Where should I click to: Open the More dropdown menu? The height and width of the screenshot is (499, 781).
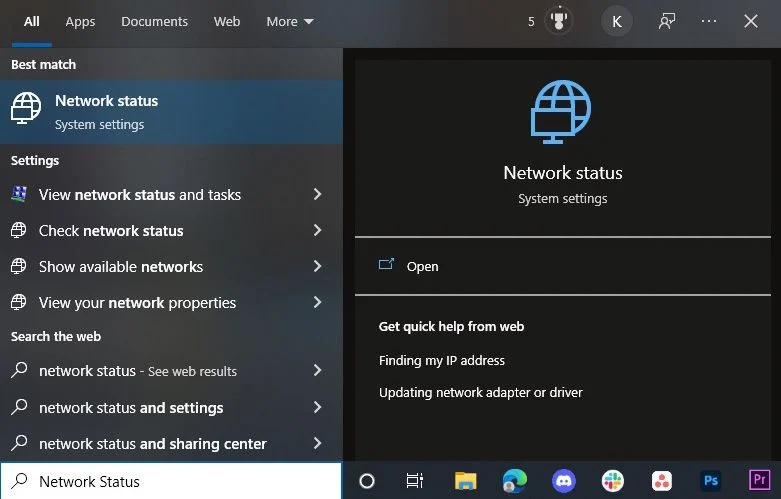(x=290, y=21)
